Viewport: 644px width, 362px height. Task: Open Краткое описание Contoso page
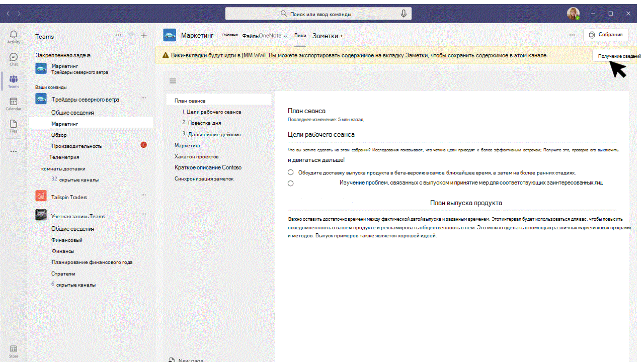tap(208, 167)
